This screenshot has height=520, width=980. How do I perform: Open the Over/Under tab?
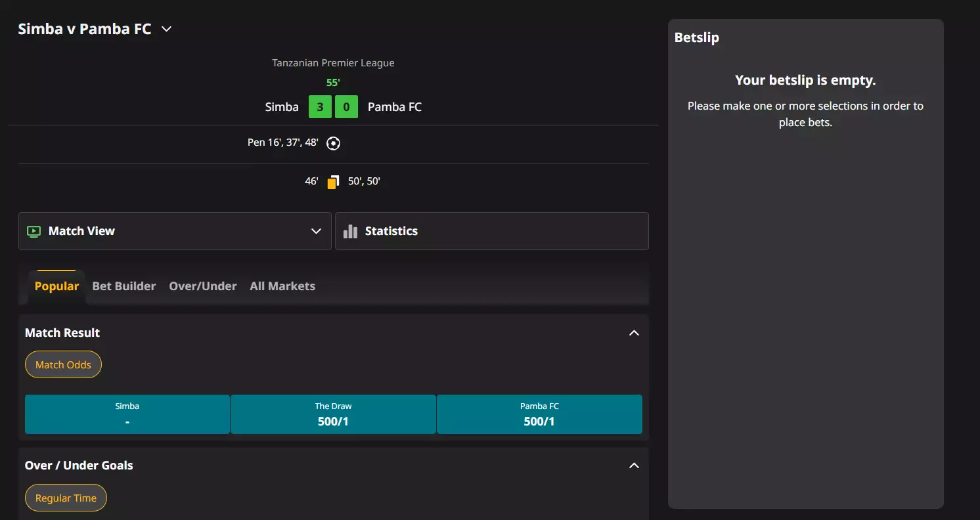point(203,286)
